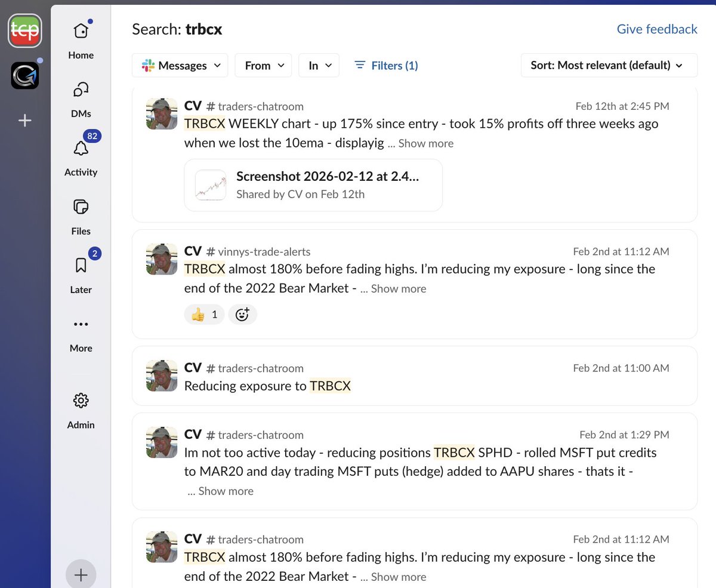Show more of the last traders-chatroom message
Image resolution: width=716 pixels, height=588 pixels.
[x=399, y=577]
